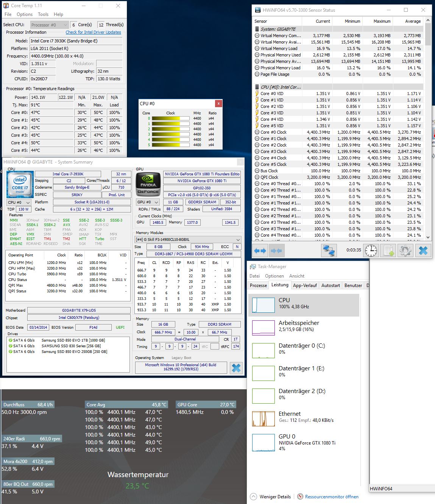Click the Model field Intel Core i7 3930K

click(76, 41)
